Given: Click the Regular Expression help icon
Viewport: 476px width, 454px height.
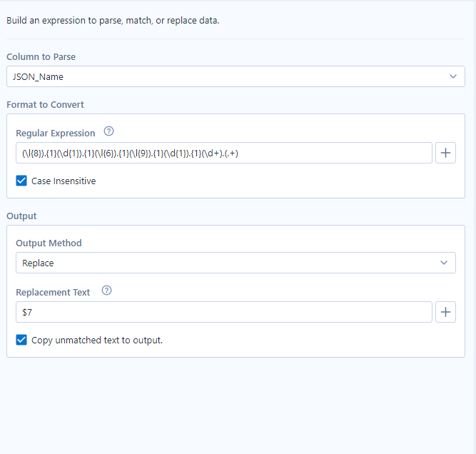Looking at the screenshot, I should (109, 132).
